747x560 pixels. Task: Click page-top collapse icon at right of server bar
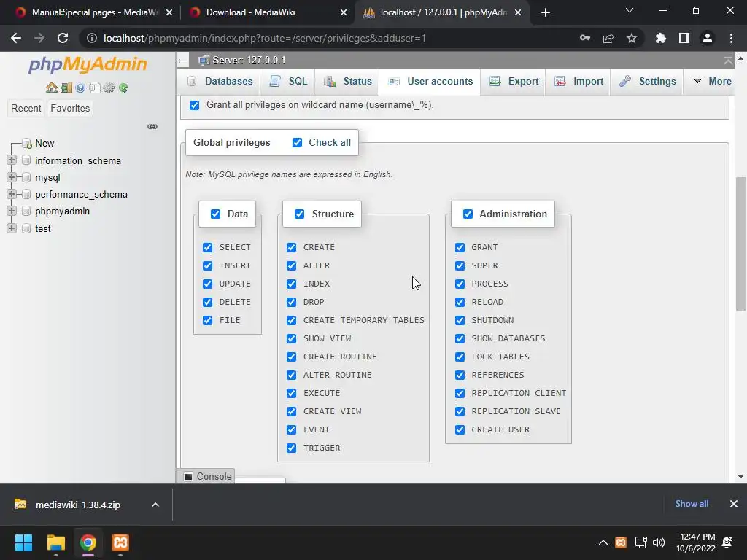point(728,61)
